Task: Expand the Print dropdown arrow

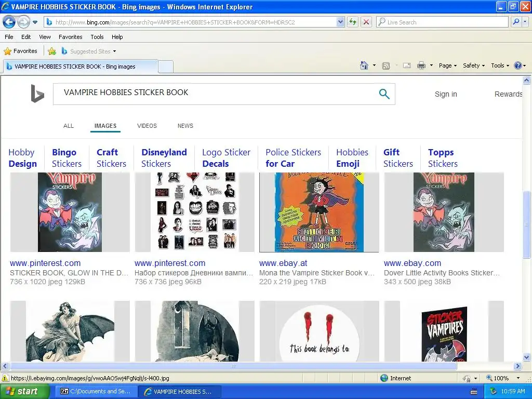Action: [x=431, y=65]
